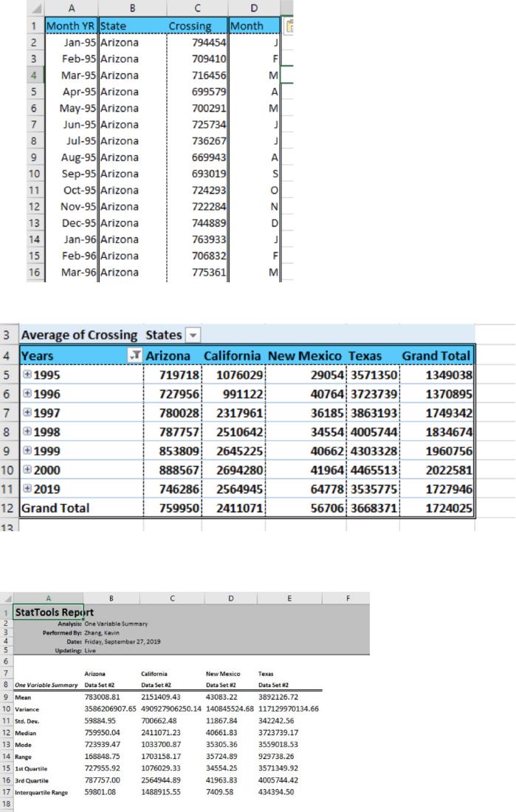Select column C header above Crossing
516x812 pixels.
(197, 8)
